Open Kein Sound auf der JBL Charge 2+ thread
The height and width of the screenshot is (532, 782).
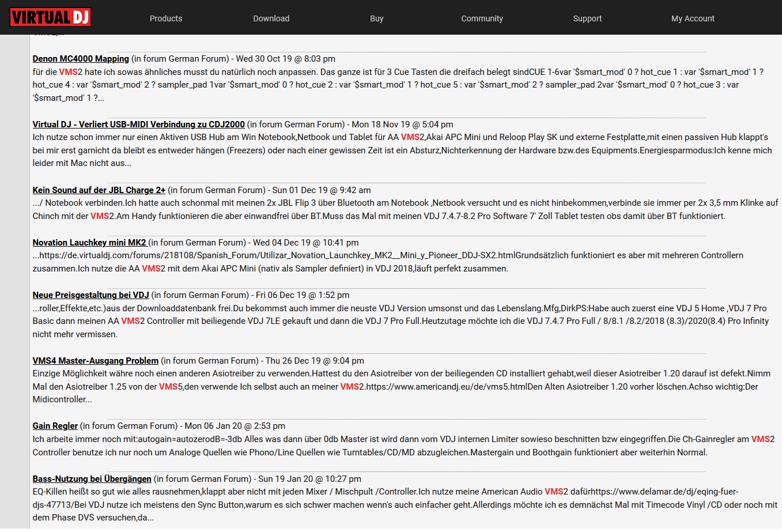[99, 190]
